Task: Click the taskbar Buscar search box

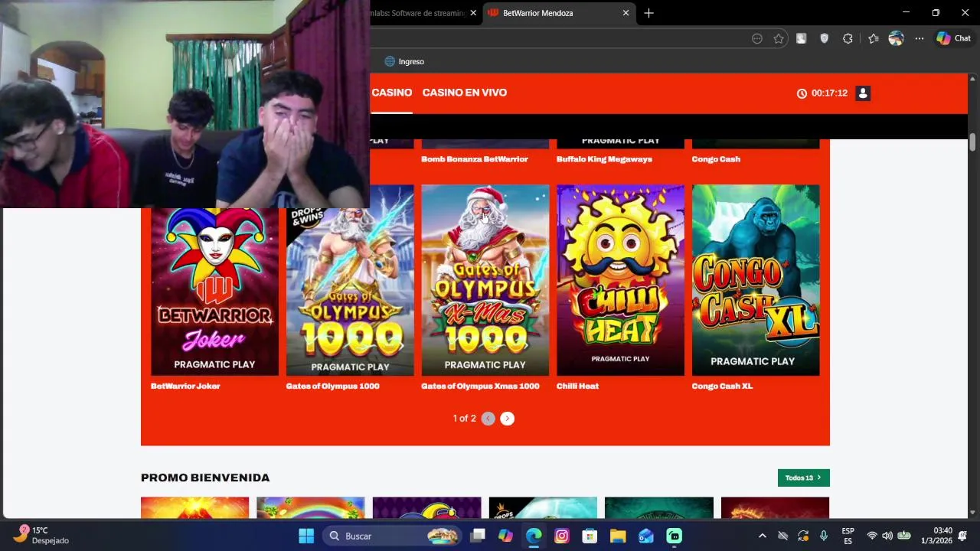Action: [390, 536]
